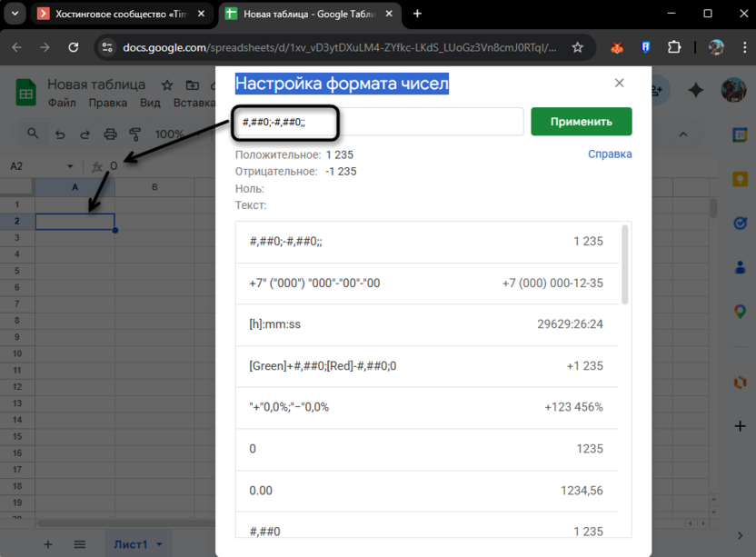The height and width of the screenshot is (557, 756).
Task: Open the Файл menu
Action: (61, 103)
